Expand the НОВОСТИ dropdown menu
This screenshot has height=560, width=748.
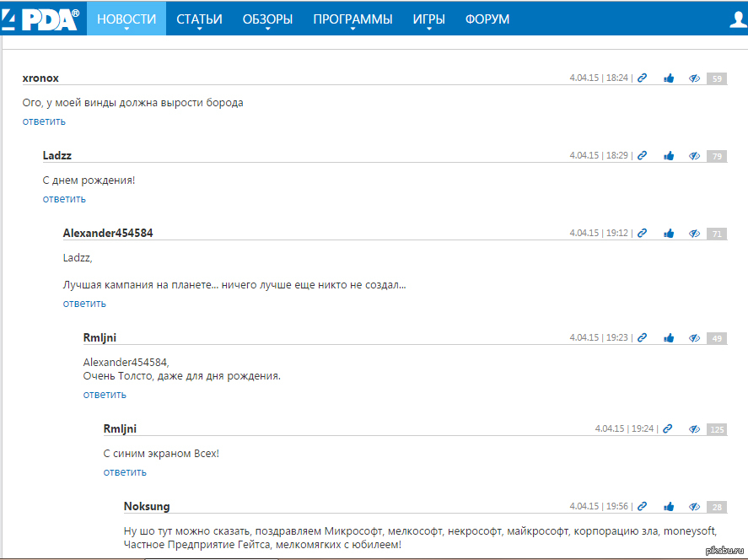point(126,19)
